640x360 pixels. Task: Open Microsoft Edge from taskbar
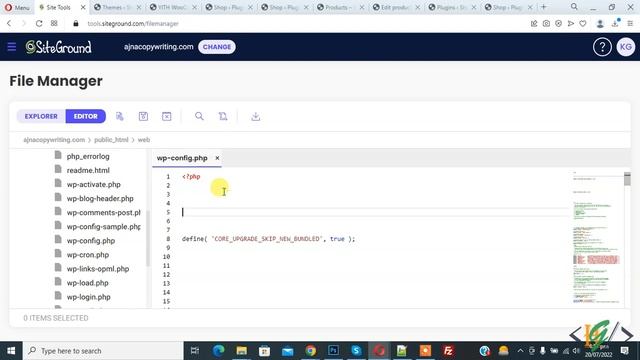click(218, 351)
